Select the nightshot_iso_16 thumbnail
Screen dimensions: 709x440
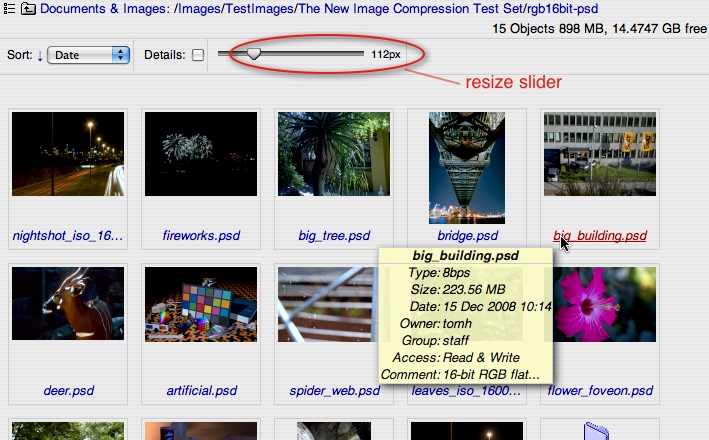(68, 154)
